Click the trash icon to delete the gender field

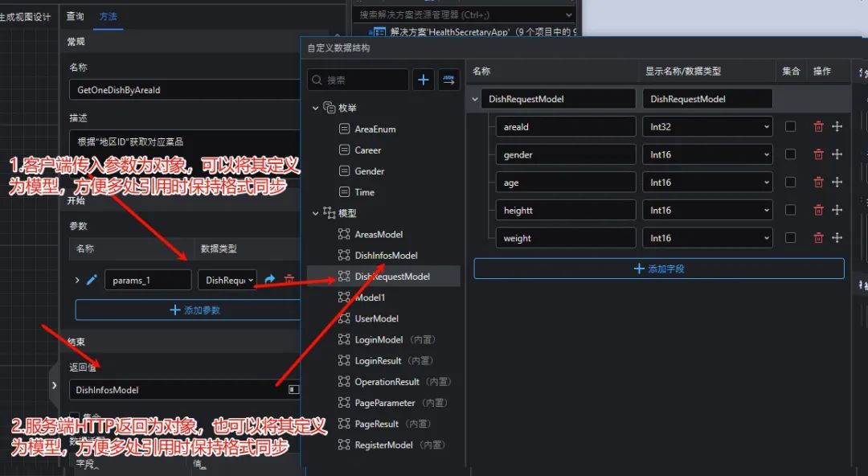pyautogui.click(x=818, y=154)
